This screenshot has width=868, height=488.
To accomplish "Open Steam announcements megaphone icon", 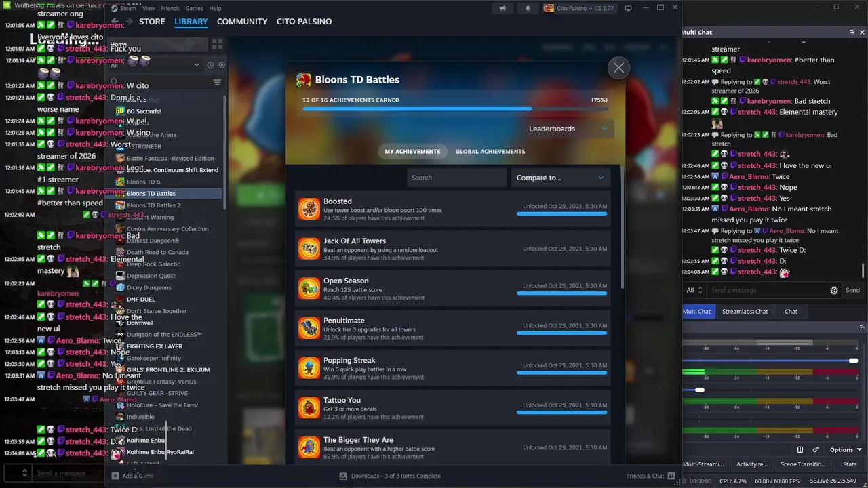I will [502, 8].
